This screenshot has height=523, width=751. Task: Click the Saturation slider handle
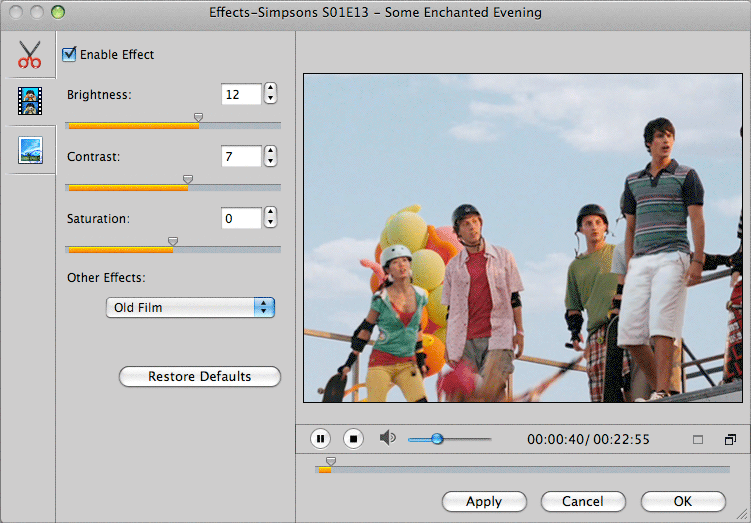(x=173, y=241)
